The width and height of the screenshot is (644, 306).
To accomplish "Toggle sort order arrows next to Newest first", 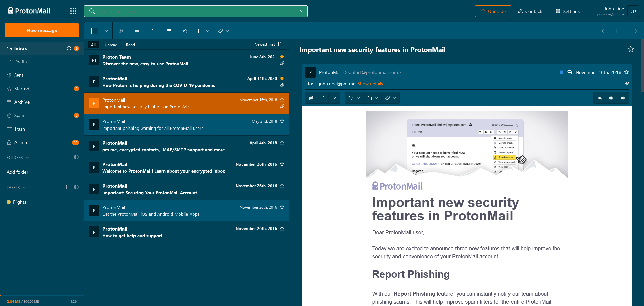I will (280, 44).
